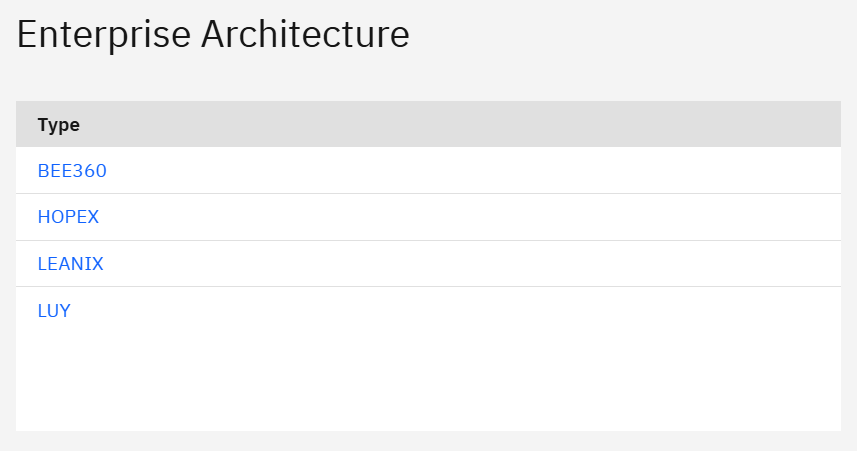Click the first entry in Type list
The image size is (857, 451).
(72, 171)
